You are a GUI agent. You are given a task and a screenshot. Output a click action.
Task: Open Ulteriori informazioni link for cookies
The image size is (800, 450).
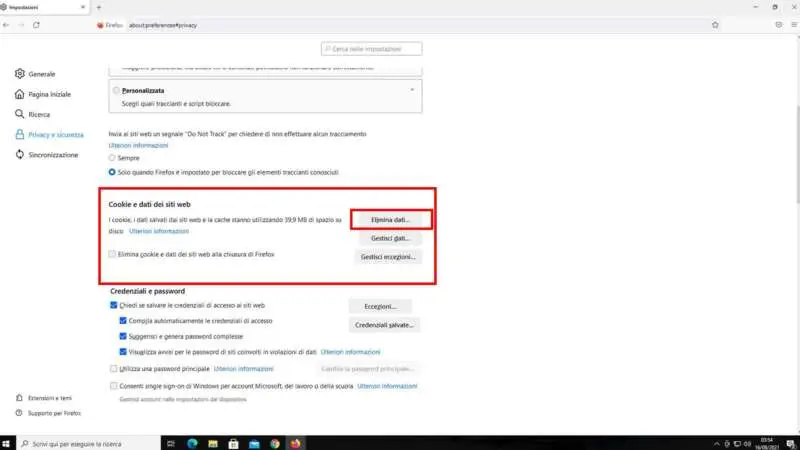(x=159, y=231)
